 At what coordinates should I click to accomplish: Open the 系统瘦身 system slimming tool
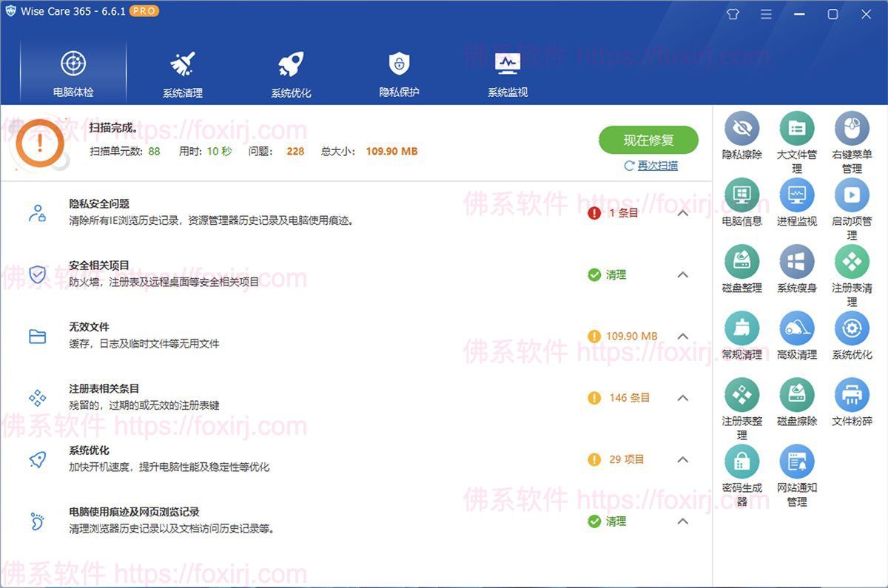click(796, 263)
